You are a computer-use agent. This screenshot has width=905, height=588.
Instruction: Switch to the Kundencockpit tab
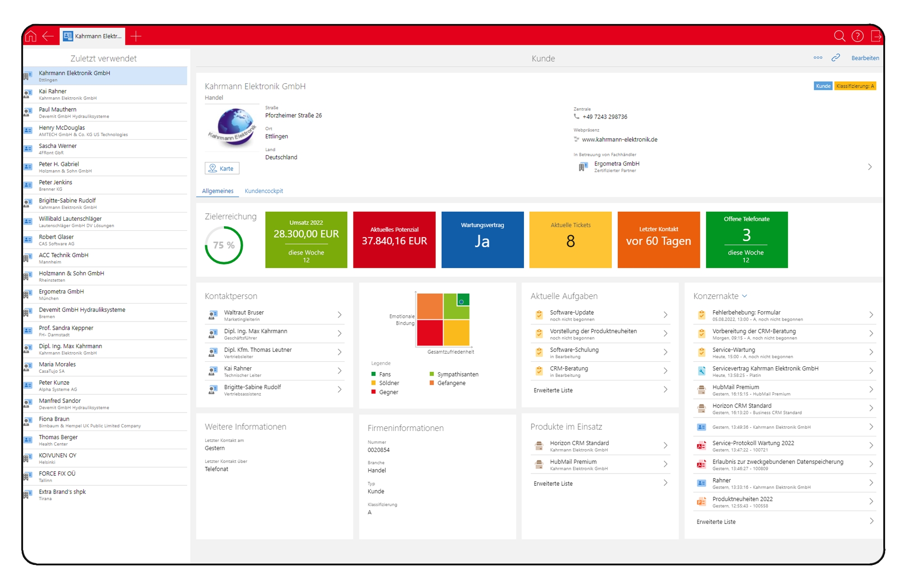click(x=264, y=191)
